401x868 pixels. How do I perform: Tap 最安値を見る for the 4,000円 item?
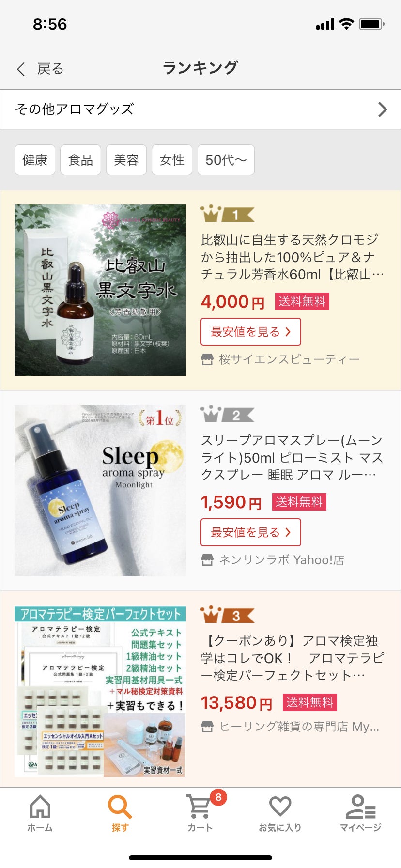coord(251,332)
